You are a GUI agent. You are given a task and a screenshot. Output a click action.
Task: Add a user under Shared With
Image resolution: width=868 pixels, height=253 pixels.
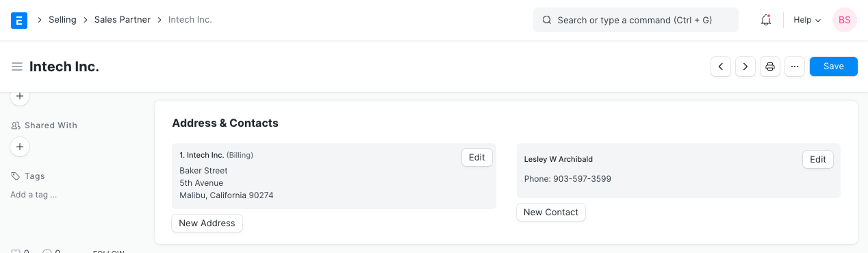(x=20, y=147)
